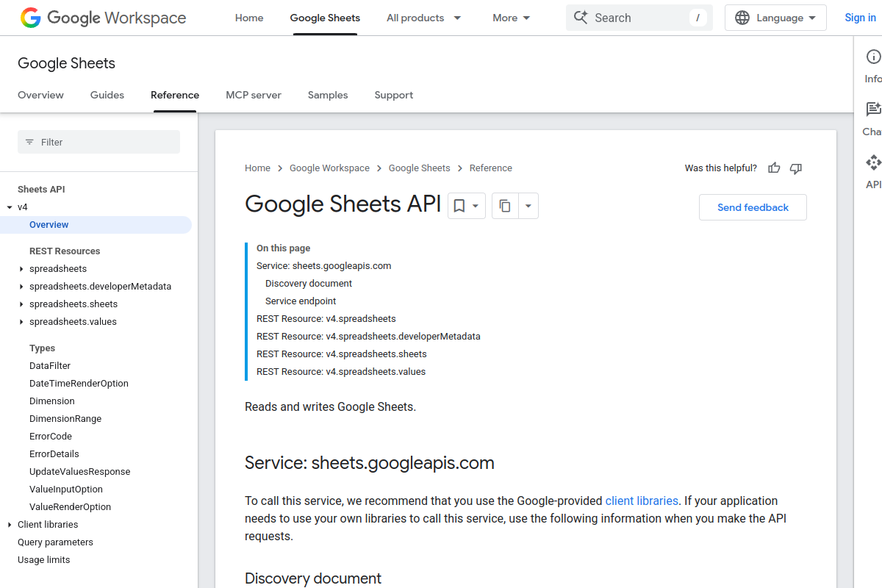Open the bookmark dropdown arrow

[476, 207]
